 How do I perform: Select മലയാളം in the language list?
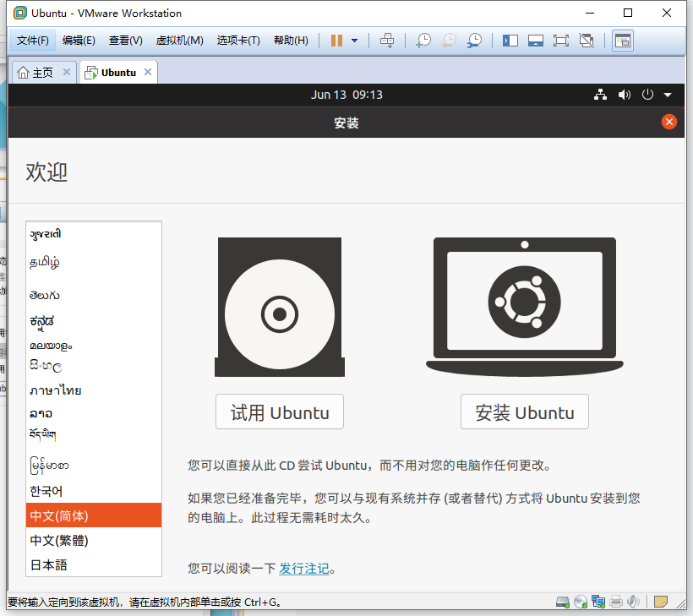[94, 346]
